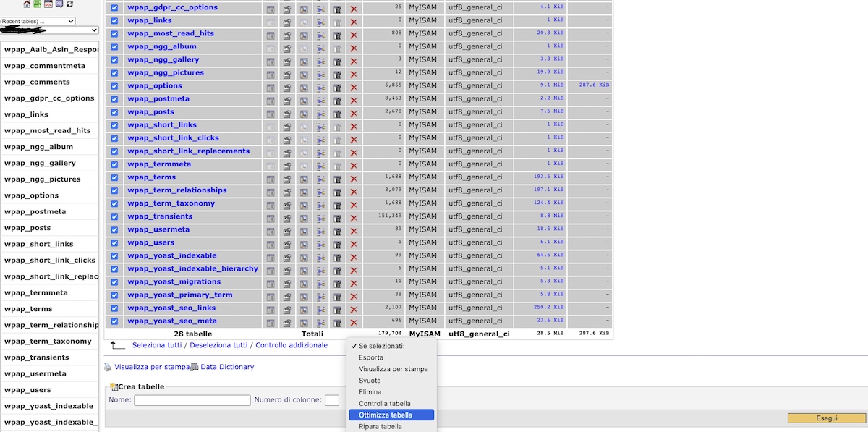Click insert icon for wpap_ngg_pictures
The width and height of the screenshot is (868, 432).
(320, 74)
